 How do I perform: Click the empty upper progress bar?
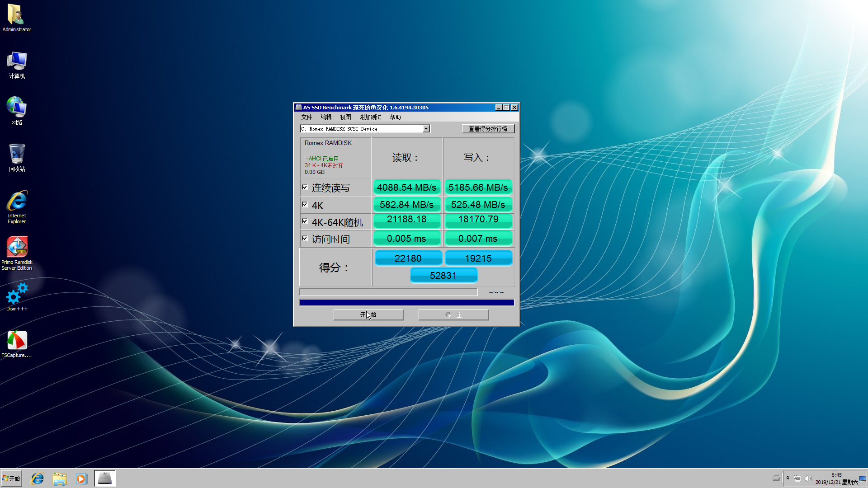click(388, 292)
